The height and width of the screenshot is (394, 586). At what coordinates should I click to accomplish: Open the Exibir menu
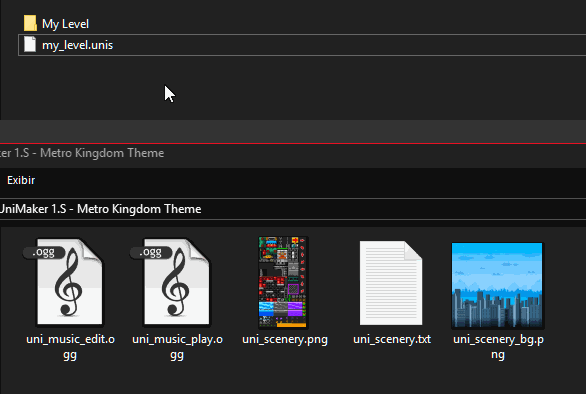coord(21,180)
